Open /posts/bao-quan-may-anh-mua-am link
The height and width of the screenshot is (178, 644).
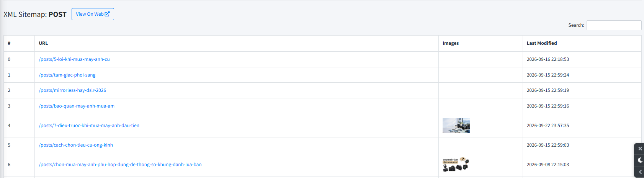(77, 106)
